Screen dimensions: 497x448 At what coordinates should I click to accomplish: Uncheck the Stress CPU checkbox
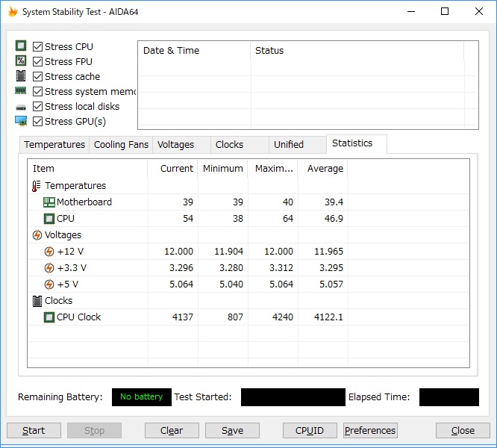coord(38,46)
